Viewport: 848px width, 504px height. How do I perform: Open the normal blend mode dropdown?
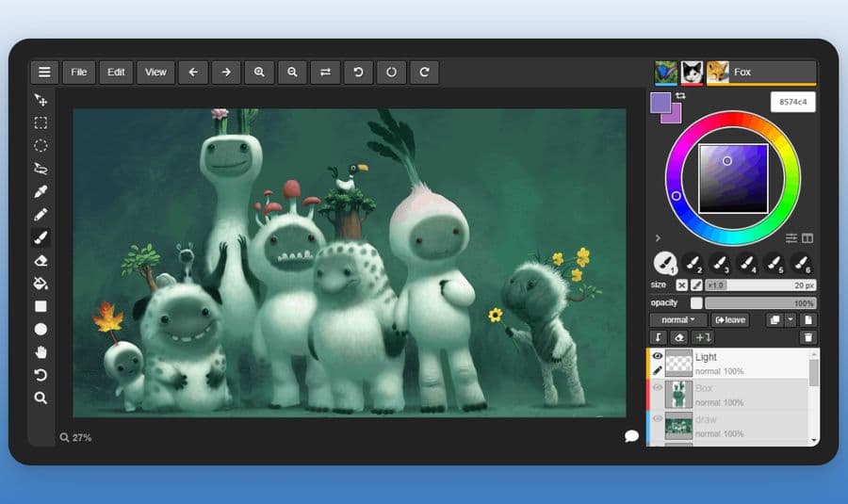pos(678,320)
